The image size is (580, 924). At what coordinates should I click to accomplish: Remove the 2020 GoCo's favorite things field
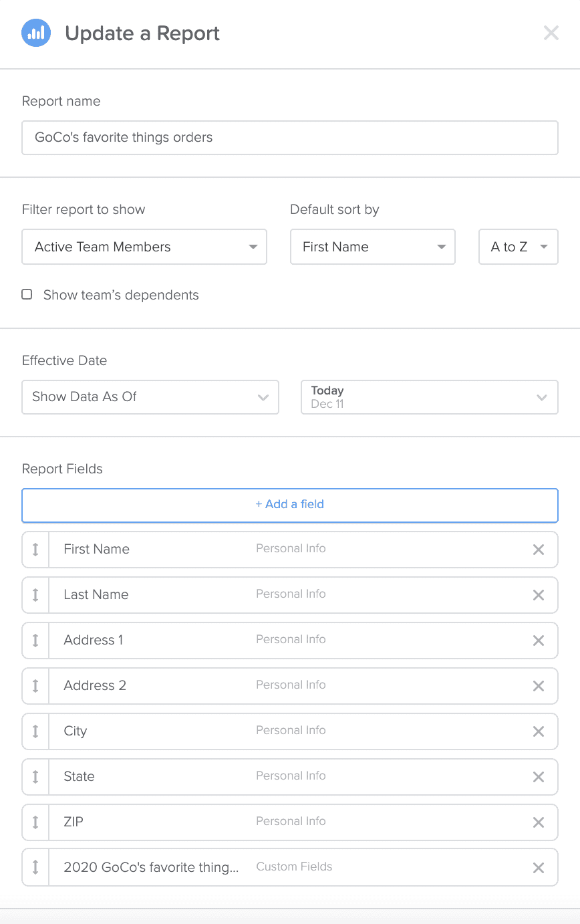point(538,868)
